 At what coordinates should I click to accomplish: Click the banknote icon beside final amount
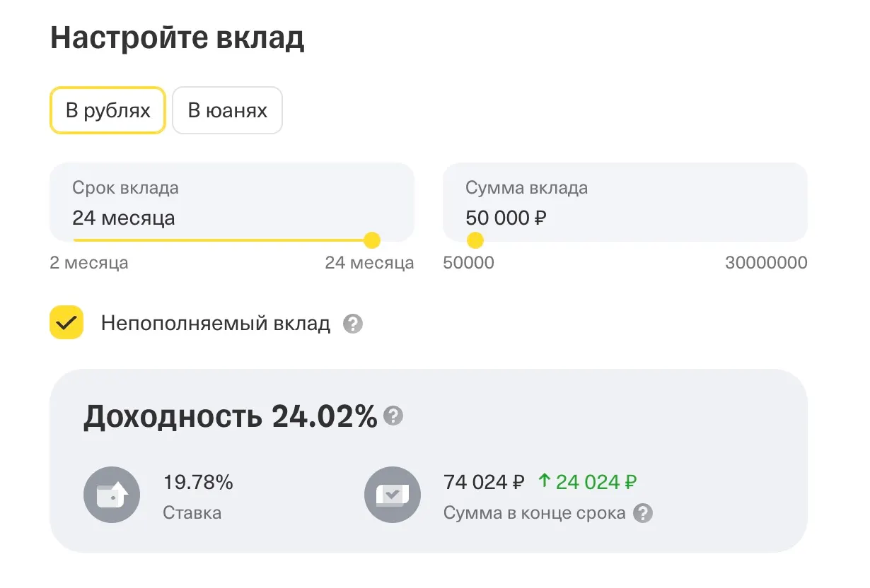(392, 495)
